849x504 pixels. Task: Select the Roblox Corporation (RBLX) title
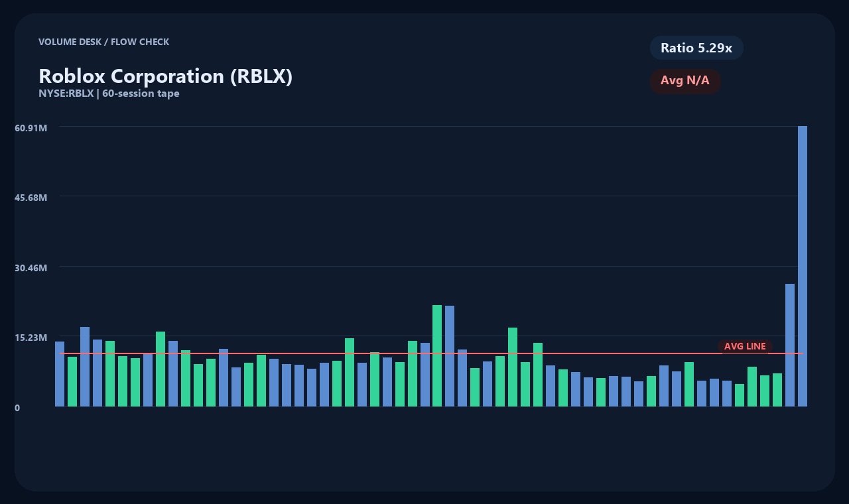click(x=166, y=76)
